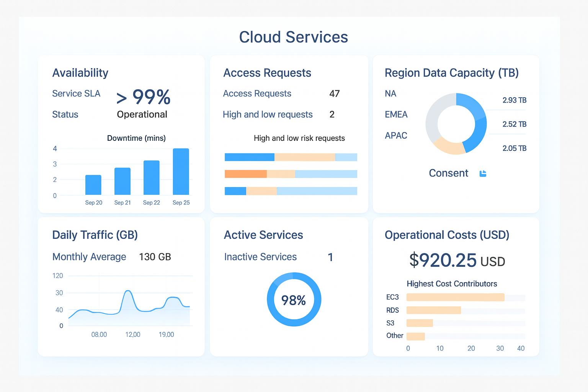Viewport: 588px width, 392px height.
Task: Click the NA region label
Action: (390, 94)
